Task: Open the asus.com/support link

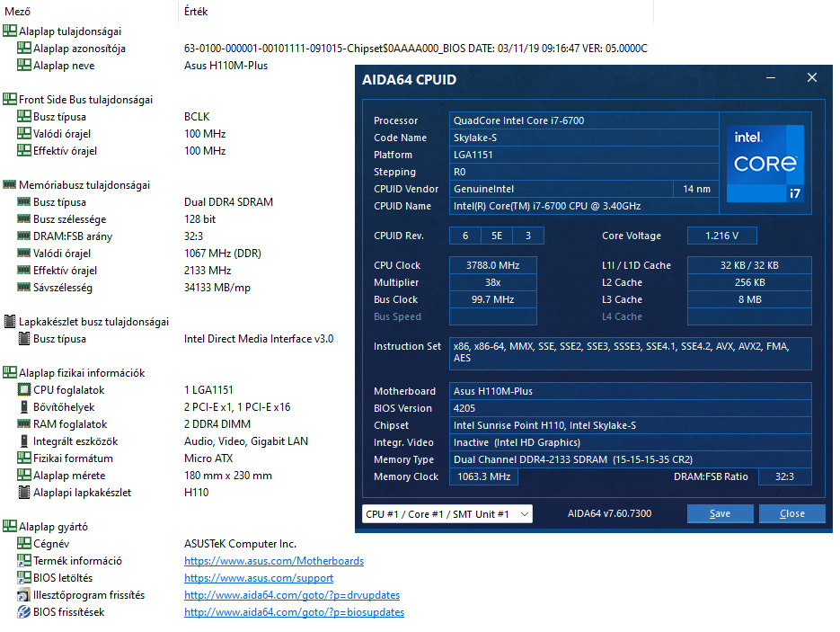Action: click(259, 578)
